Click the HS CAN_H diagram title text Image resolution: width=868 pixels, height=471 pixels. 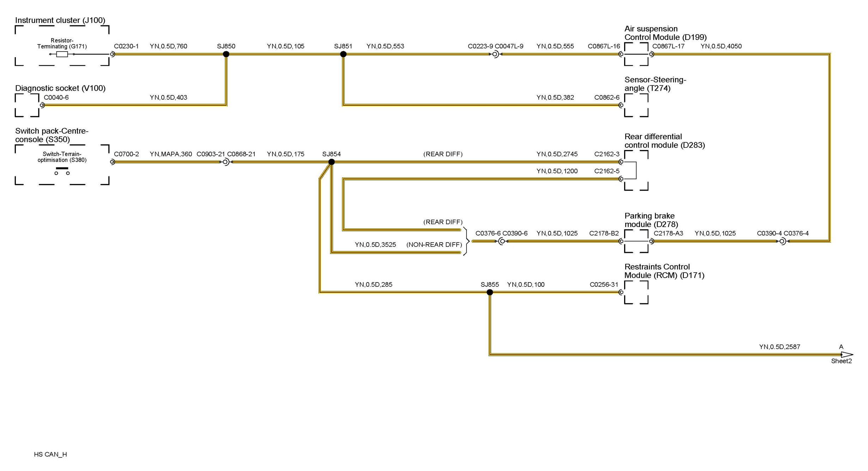50,454
